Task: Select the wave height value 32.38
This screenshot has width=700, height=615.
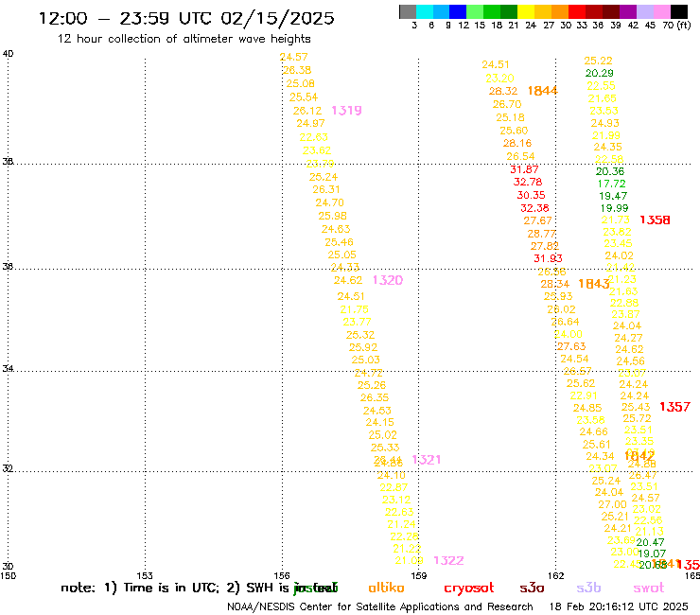Action: 534,207
